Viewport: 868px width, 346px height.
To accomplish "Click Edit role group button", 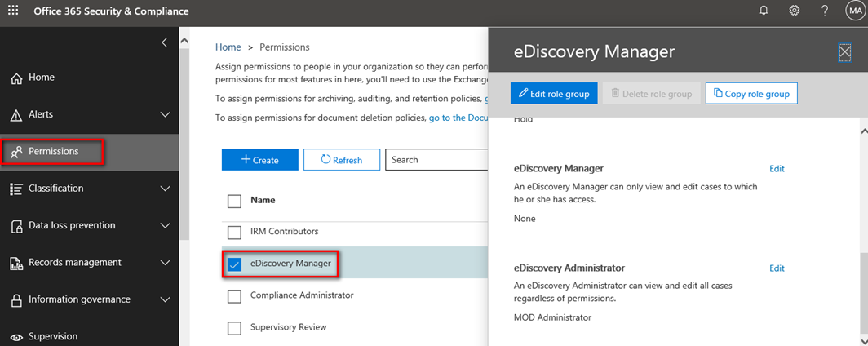I will [554, 94].
